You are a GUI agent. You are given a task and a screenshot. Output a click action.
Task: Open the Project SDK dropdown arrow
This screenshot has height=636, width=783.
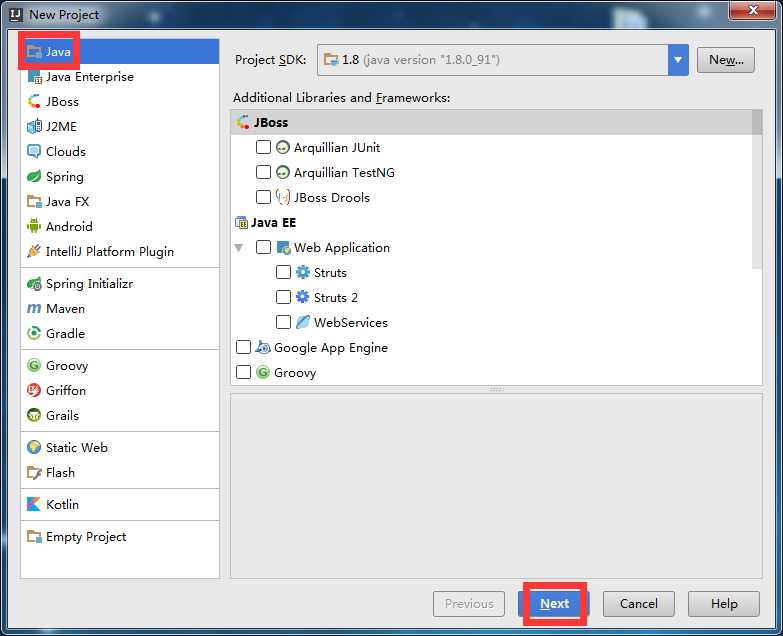(x=678, y=60)
